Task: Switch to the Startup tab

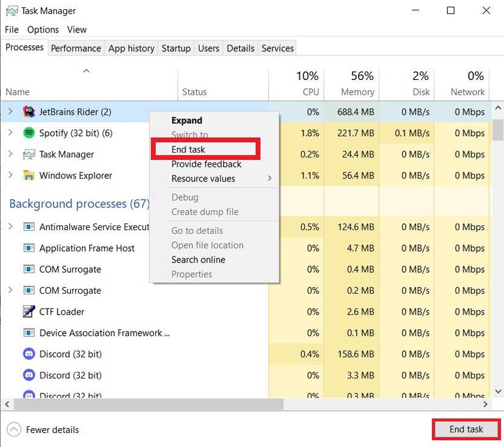Action: click(x=175, y=48)
